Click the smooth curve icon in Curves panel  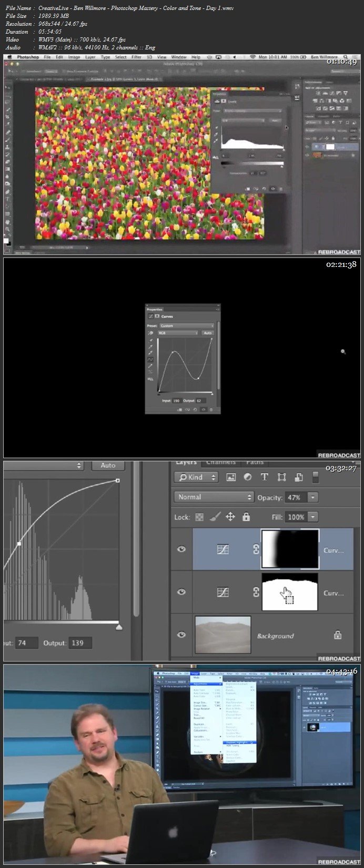pyautogui.click(x=151, y=372)
